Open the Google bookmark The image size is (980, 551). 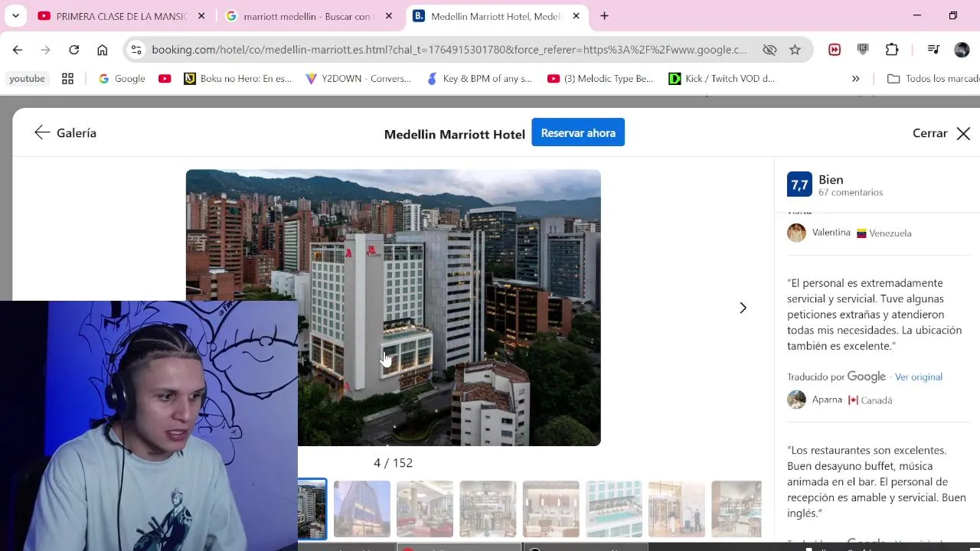[122, 79]
